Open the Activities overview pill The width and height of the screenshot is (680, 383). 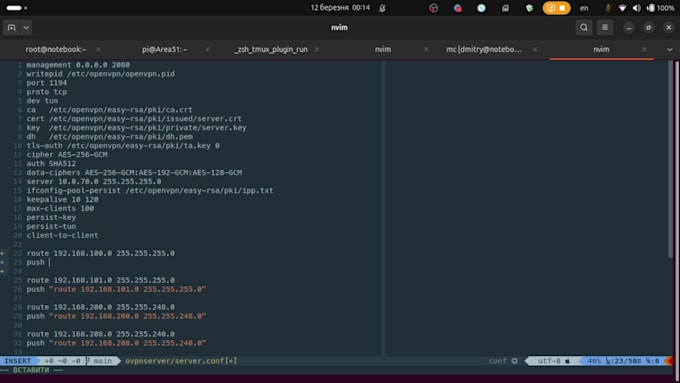16,8
